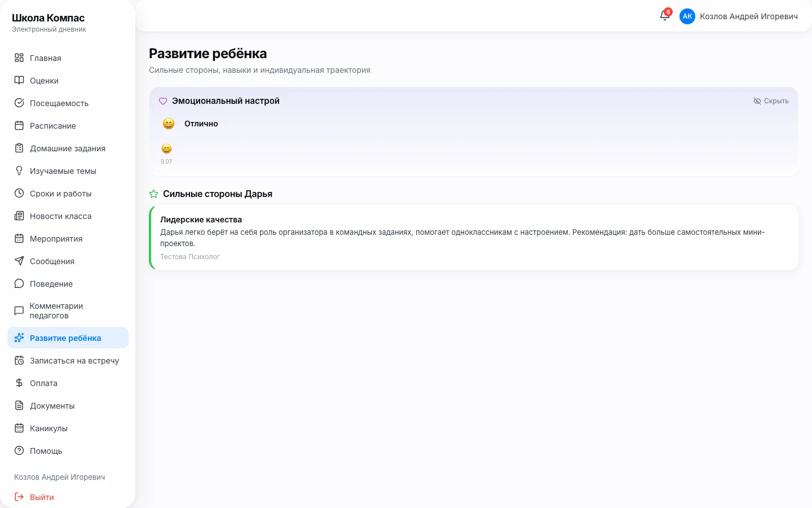The image size is (812, 508).
Task: Click Козлов Андрей Игоревич name in sidebar footer
Action: [x=60, y=477]
